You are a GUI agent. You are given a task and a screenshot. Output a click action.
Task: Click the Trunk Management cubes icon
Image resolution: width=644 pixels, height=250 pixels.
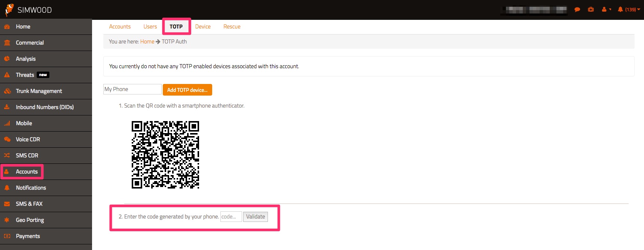[x=7, y=91]
